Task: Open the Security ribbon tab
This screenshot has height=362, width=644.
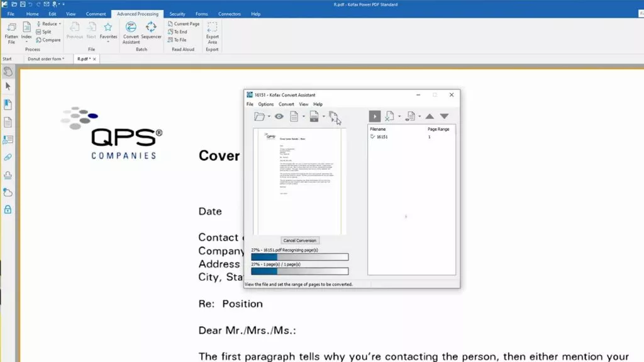Action: pyautogui.click(x=177, y=14)
